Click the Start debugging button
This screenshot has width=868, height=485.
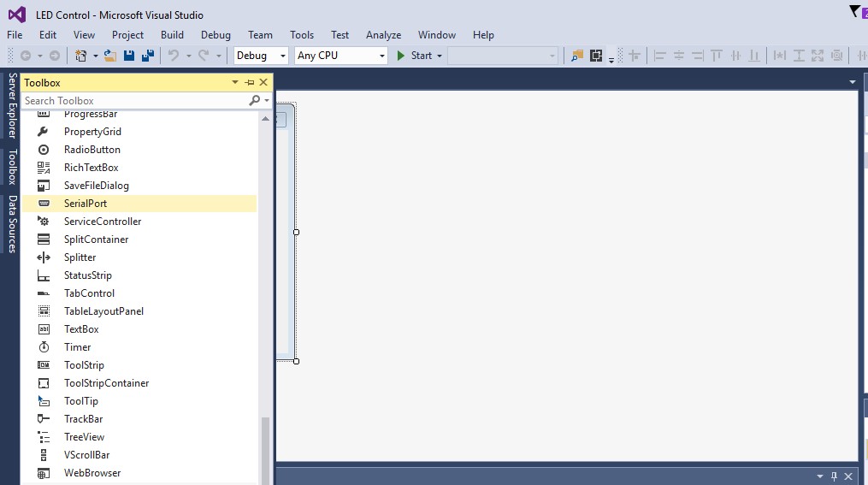[415, 56]
